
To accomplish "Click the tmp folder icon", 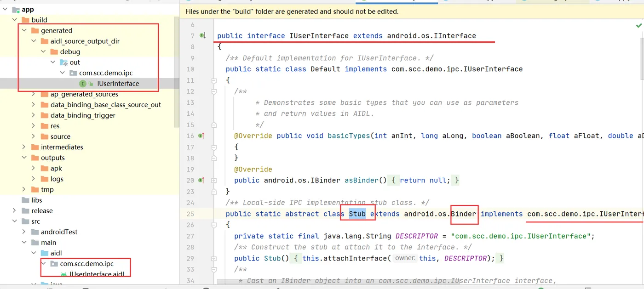I will tap(35, 189).
